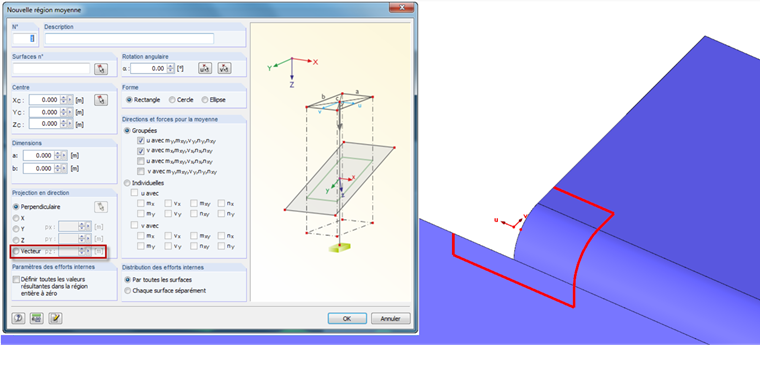
Task: Check vx box under individual 'u avec'
Action: click(168, 204)
